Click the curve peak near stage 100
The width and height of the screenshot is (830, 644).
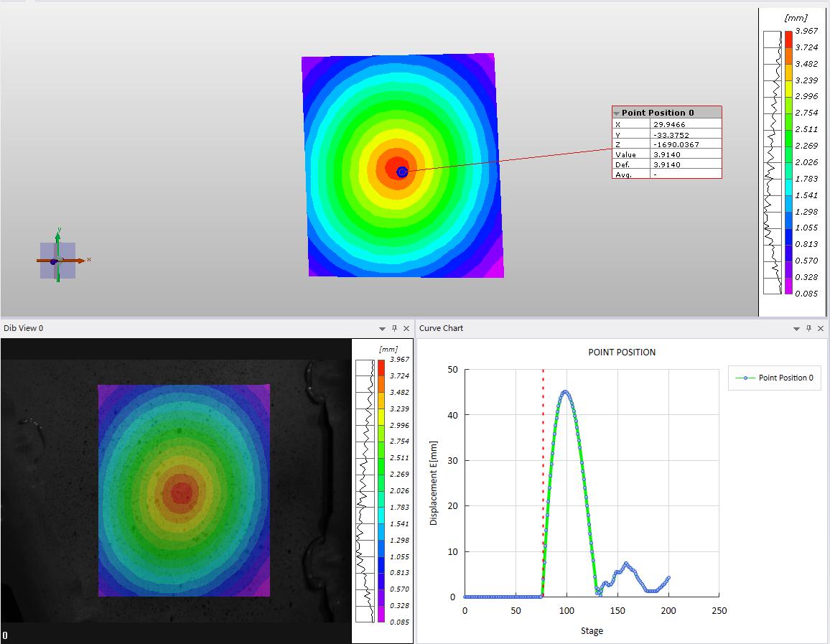coord(566,392)
